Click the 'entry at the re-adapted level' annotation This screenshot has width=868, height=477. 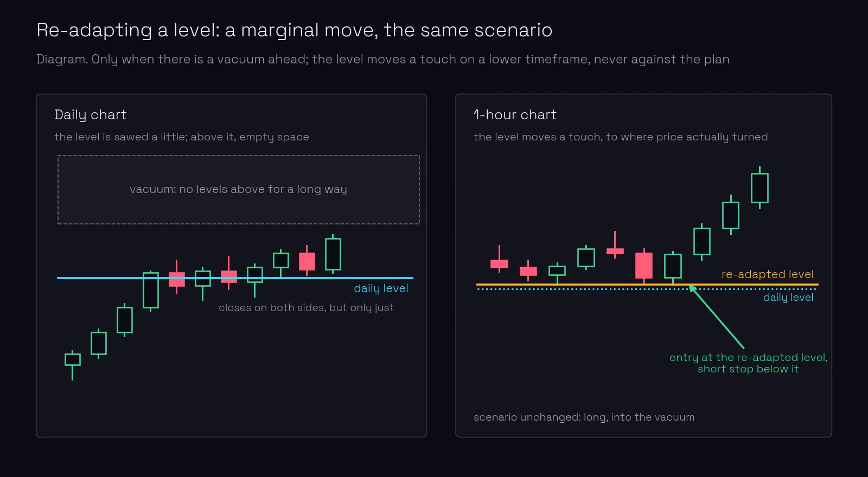click(748, 363)
